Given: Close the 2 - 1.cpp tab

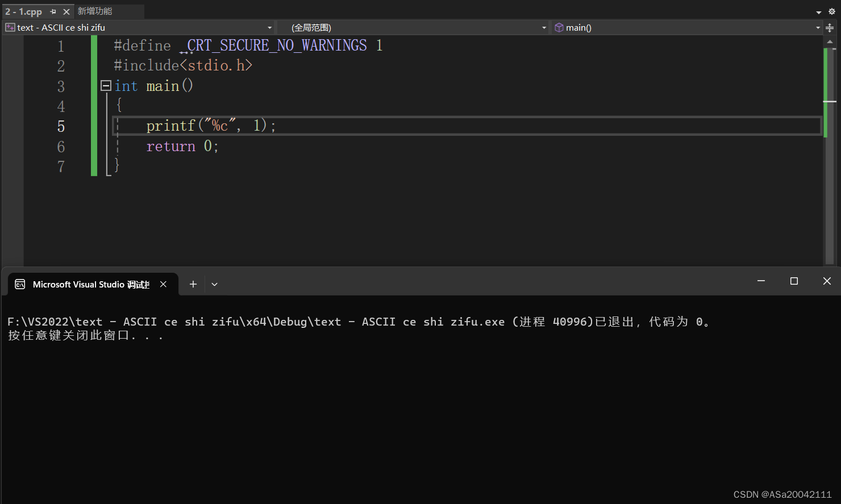Looking at the screenshot, I should [x=66, y=11].
